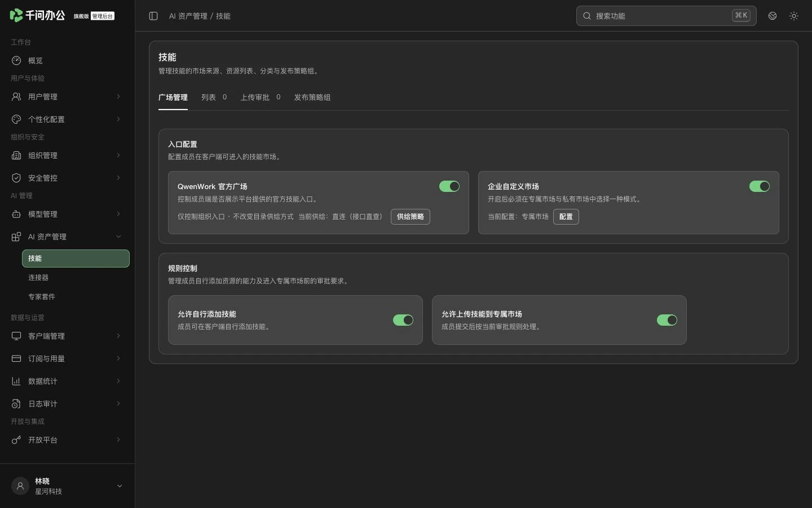
Task: Switch theme using the sun icon
Action: point(794,16)
